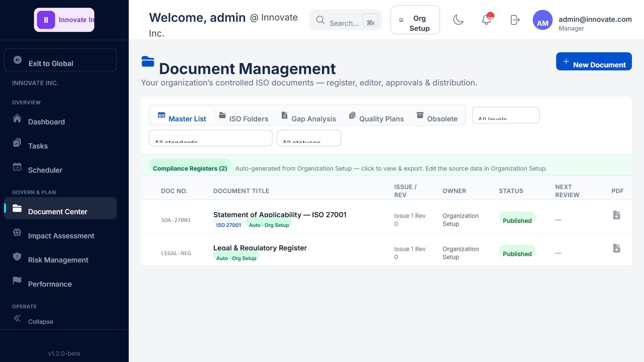This screenshot has width=644, height=362.
Task: Click the NEXT REVIEW column header
Action: click(567, 191)
